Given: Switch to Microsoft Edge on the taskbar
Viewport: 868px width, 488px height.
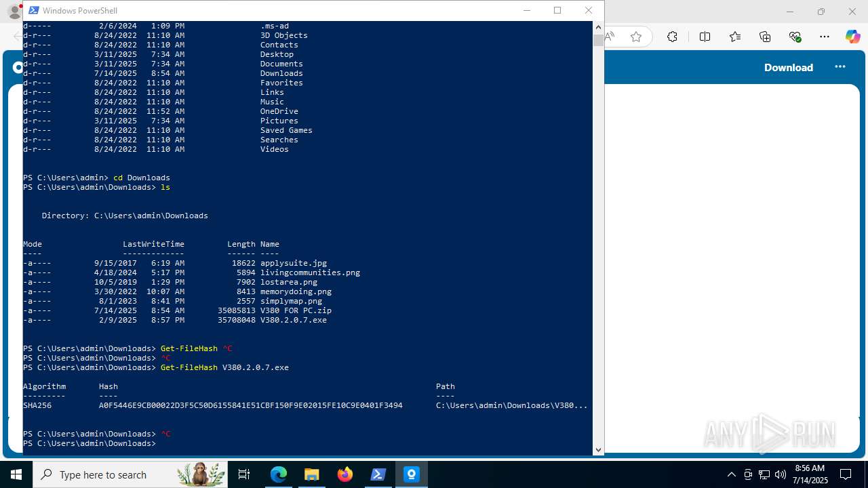Looking at the screenshot, I should [x=279, y=474].
